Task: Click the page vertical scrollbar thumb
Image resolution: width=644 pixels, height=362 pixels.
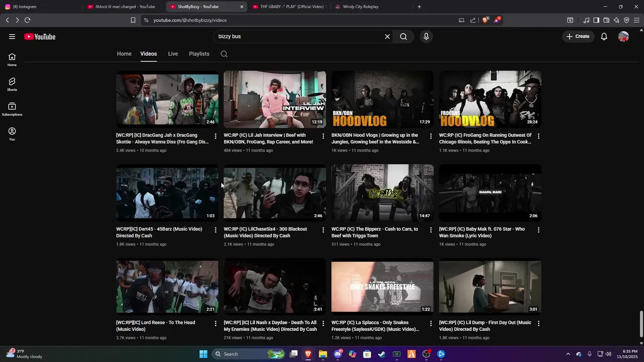Action: tap(641, 324)
